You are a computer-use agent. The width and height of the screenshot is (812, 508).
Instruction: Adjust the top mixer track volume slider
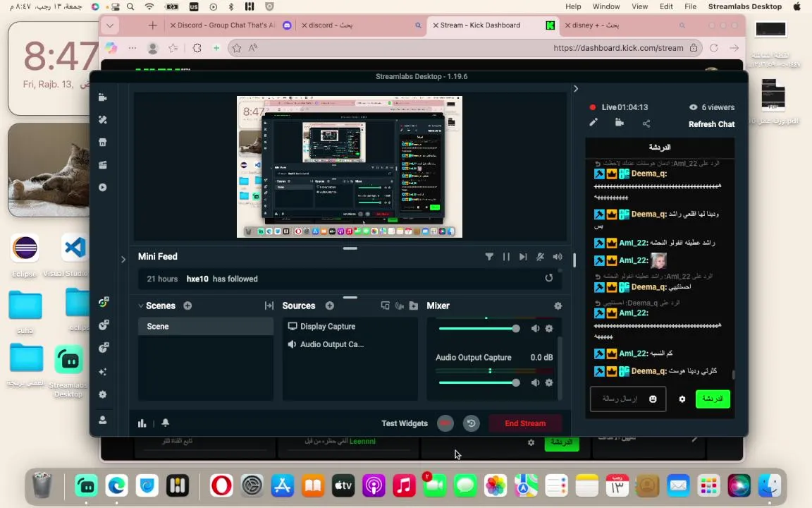tap(479, 328)
